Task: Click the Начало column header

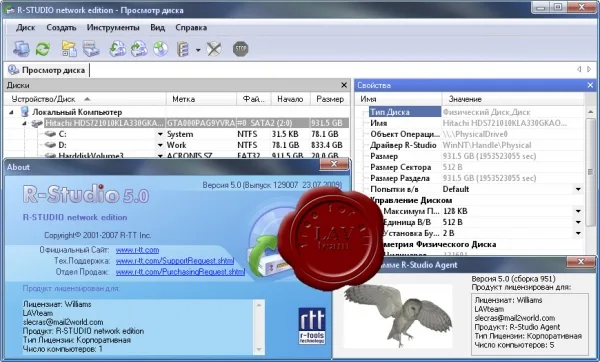Action: (290, 99)
